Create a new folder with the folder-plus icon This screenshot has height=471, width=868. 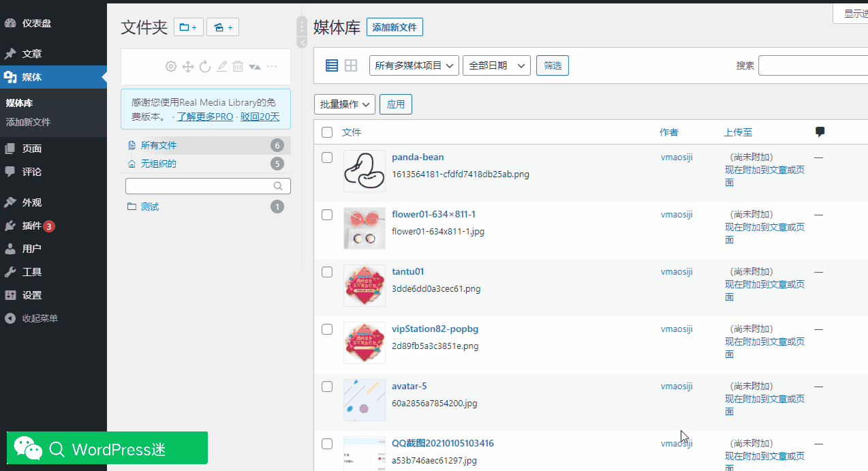188,27
